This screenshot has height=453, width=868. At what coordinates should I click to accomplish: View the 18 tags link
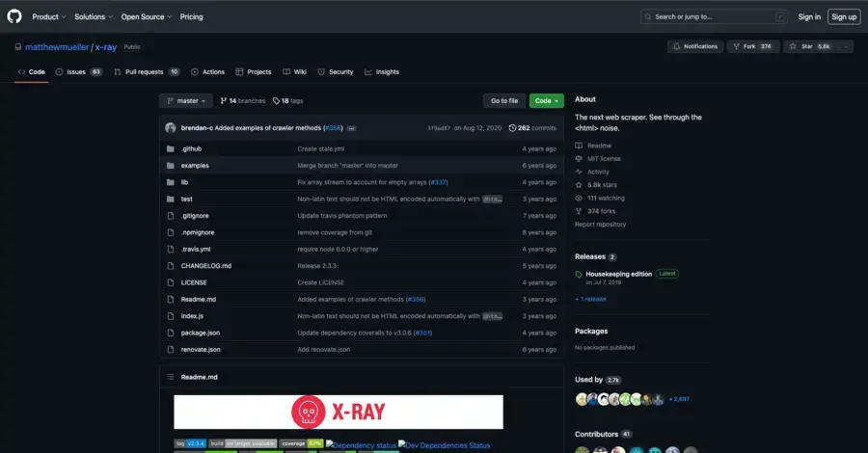point(287,100)
